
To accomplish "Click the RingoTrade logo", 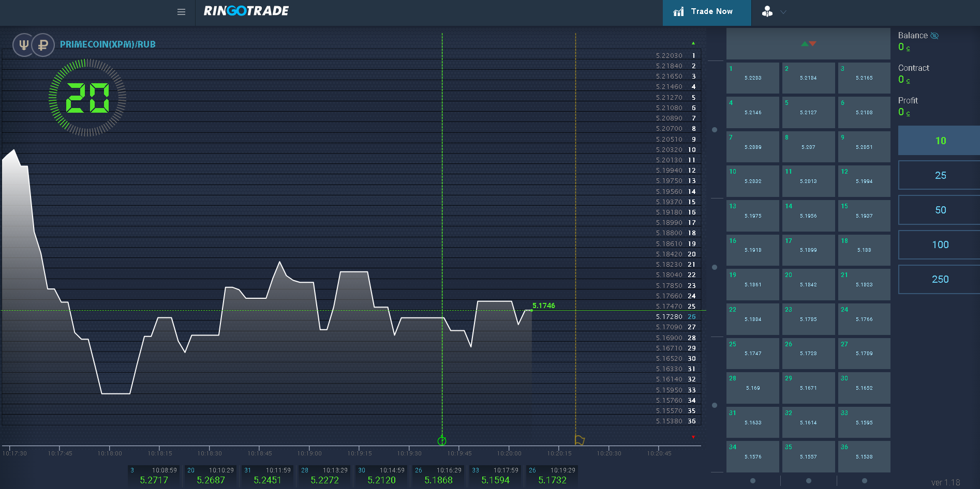I will tap(246, 11).
